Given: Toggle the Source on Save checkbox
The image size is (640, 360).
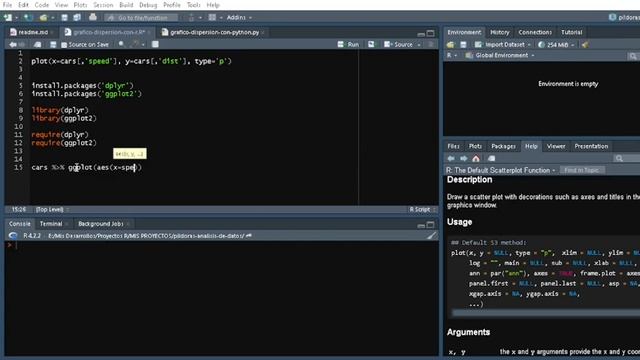Looking at the screenshot, I should pyautogui.click(x=64, y=45).
